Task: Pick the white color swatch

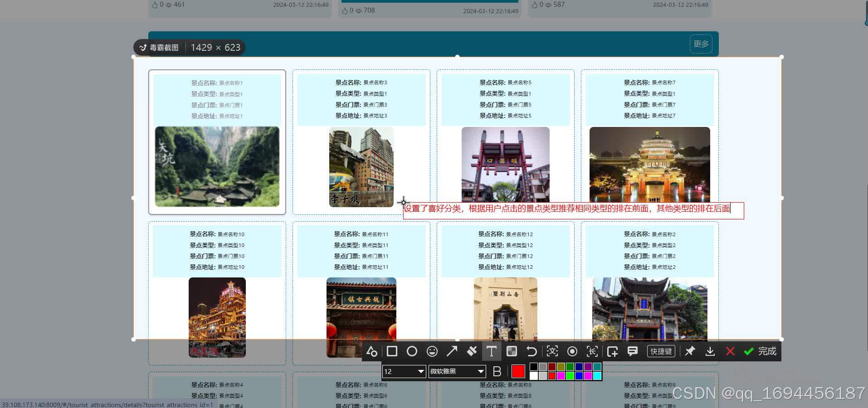Action: click(534, 376)
